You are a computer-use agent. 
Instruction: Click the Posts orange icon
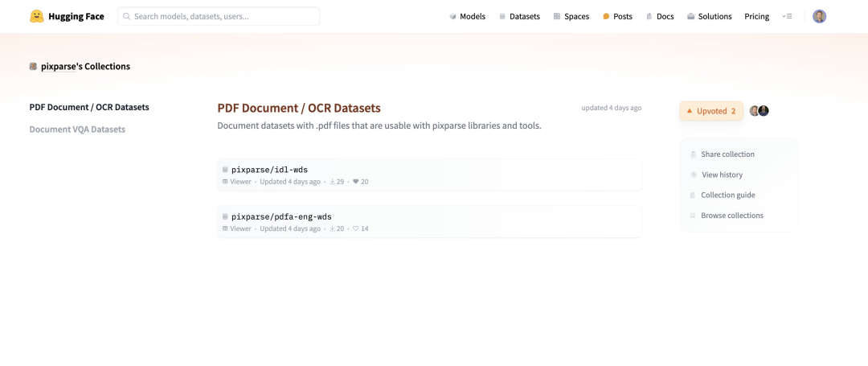coord(606,17)
